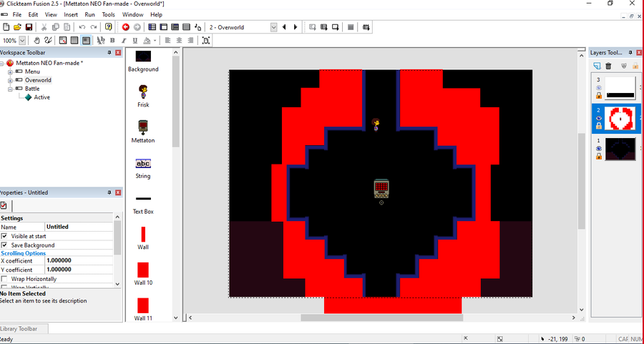Toggle Save Background checkbox
The width and height of the screenshot is (644, 344).
(4, 245)
